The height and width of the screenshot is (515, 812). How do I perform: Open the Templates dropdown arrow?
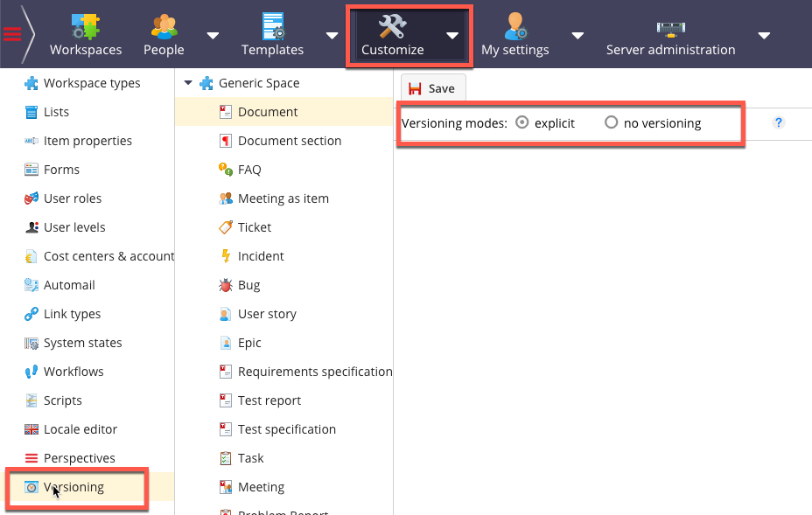pyautogui.click(x=332, y=36)
